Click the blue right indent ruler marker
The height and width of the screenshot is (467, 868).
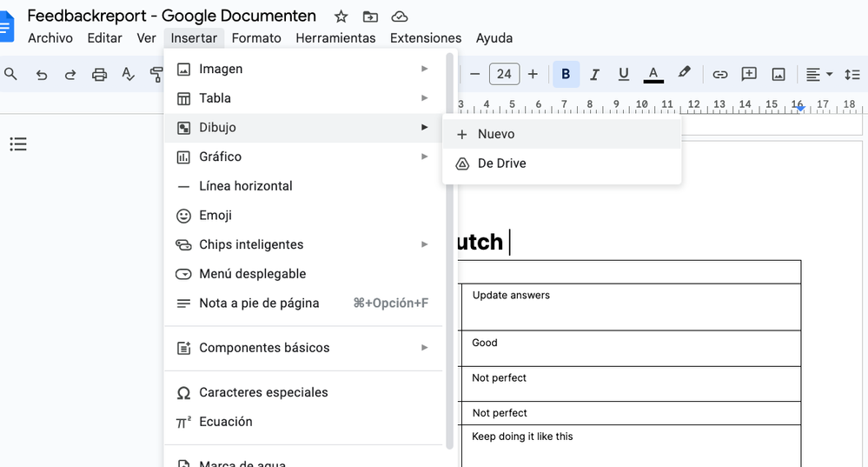[x=800, y=108]
